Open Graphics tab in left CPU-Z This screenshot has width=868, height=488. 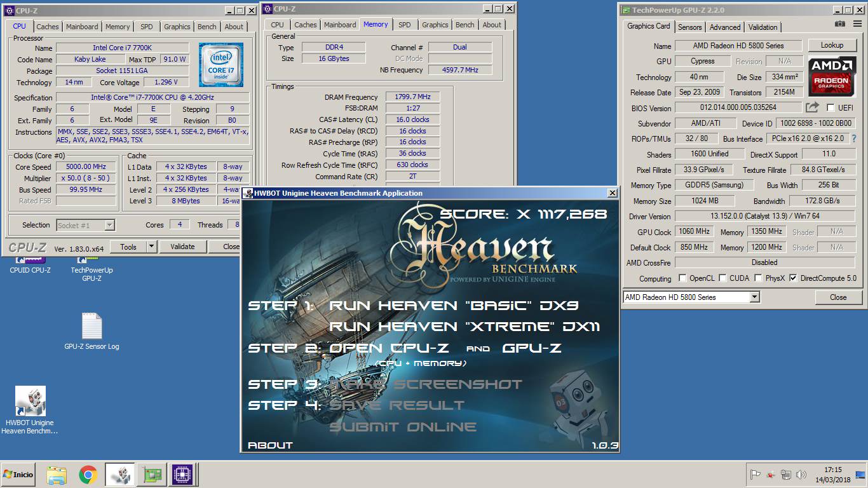(177, 27)
